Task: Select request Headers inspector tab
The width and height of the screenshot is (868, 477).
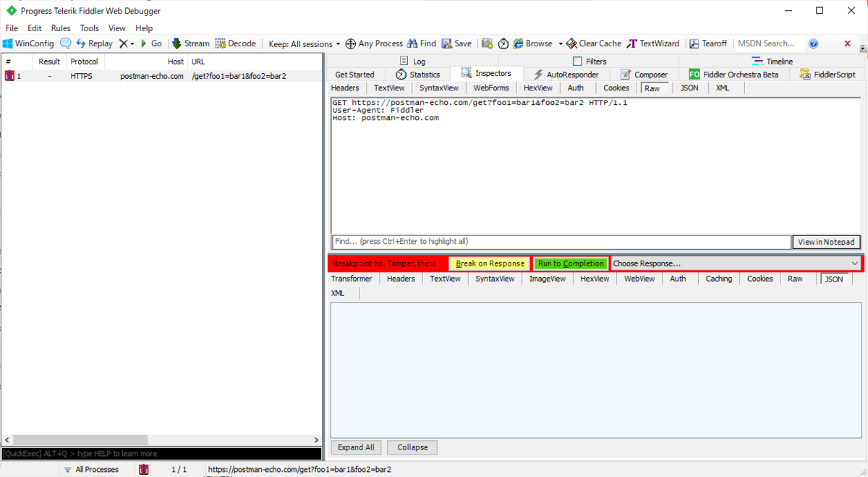Action: coord(345,88)
